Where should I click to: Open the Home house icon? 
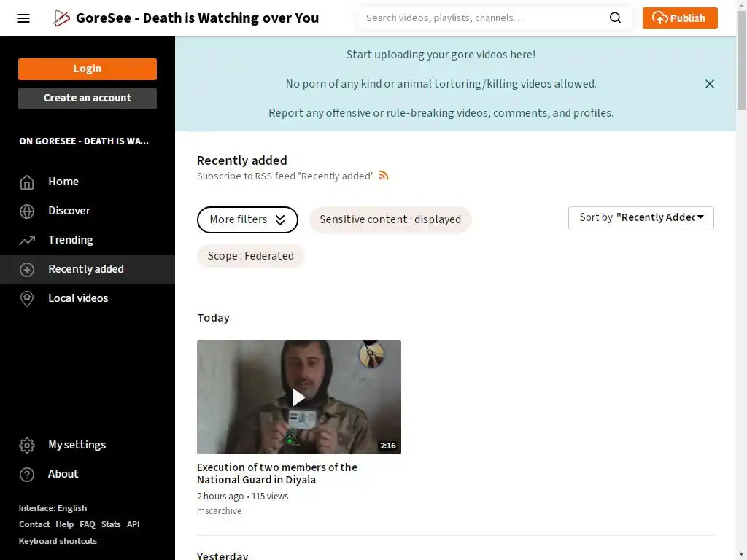[x=27, y=182]
